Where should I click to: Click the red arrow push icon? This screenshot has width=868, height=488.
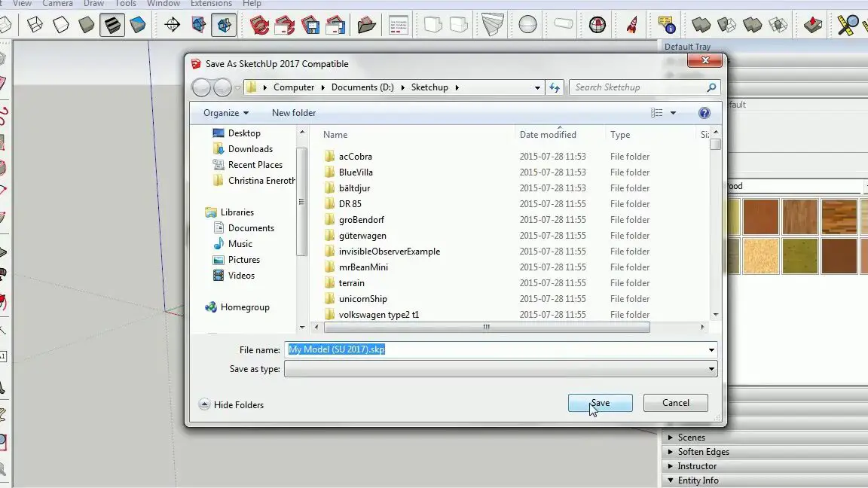[x=813, y=25]
